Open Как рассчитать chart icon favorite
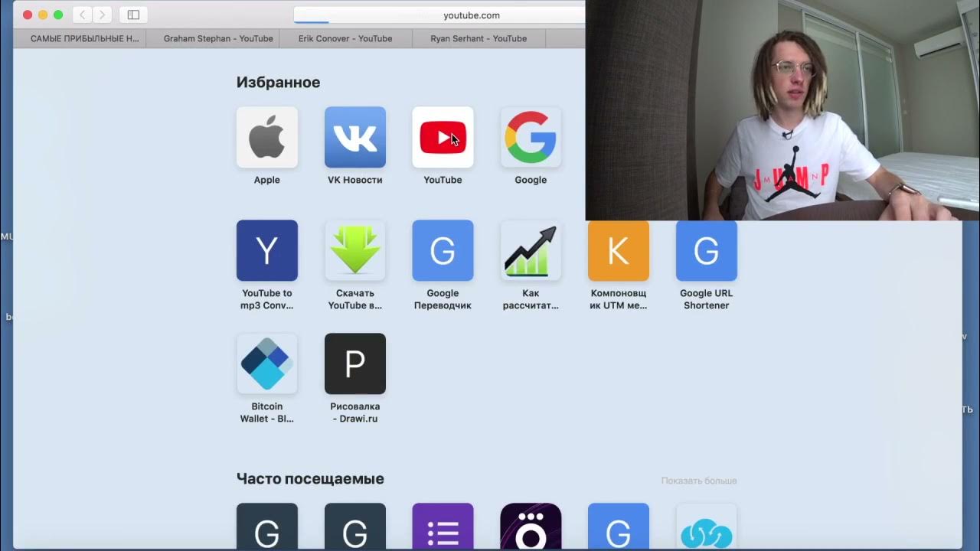 click(x=531, y=250)
